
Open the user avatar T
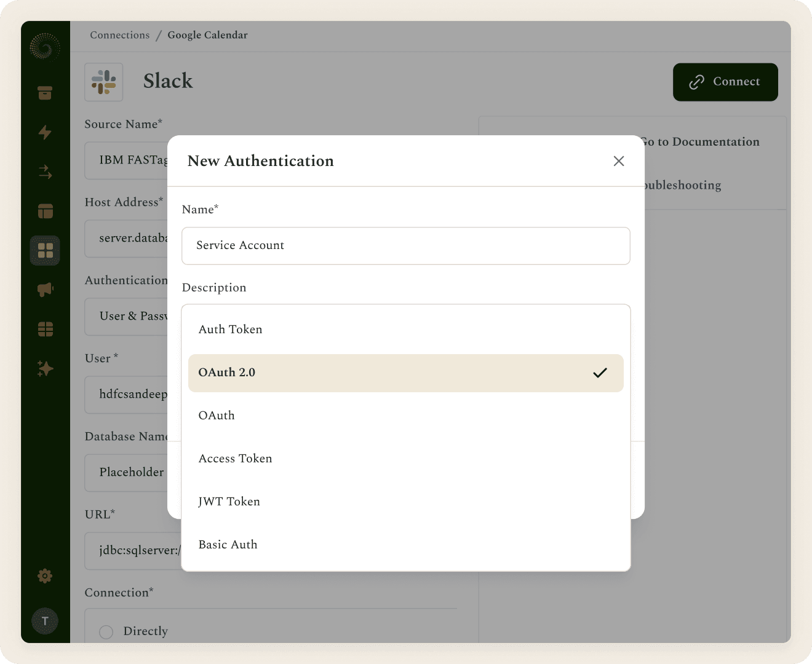(x=45, y=621)
